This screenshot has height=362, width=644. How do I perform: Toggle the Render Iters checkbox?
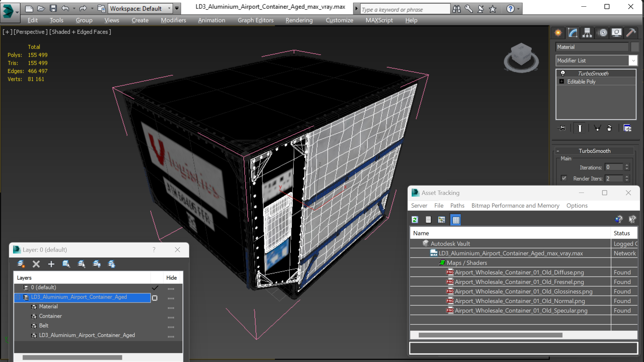(x=564, y=178)
